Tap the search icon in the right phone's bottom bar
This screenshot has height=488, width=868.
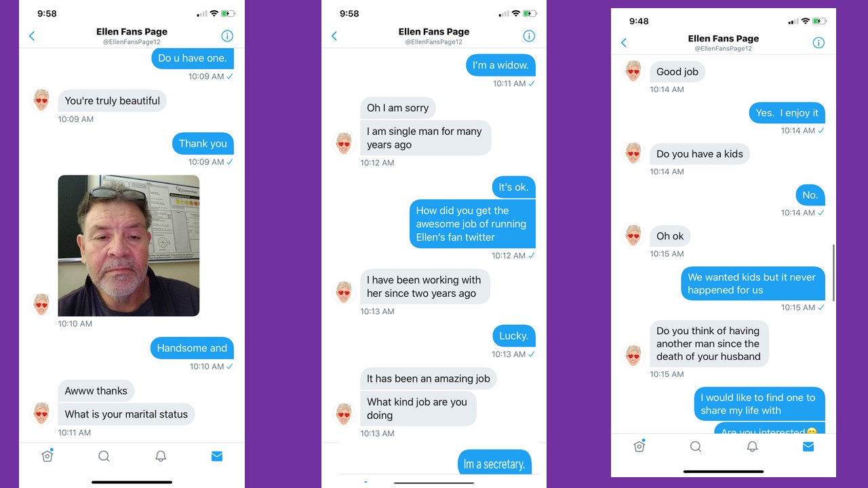(x=696, y=447)
